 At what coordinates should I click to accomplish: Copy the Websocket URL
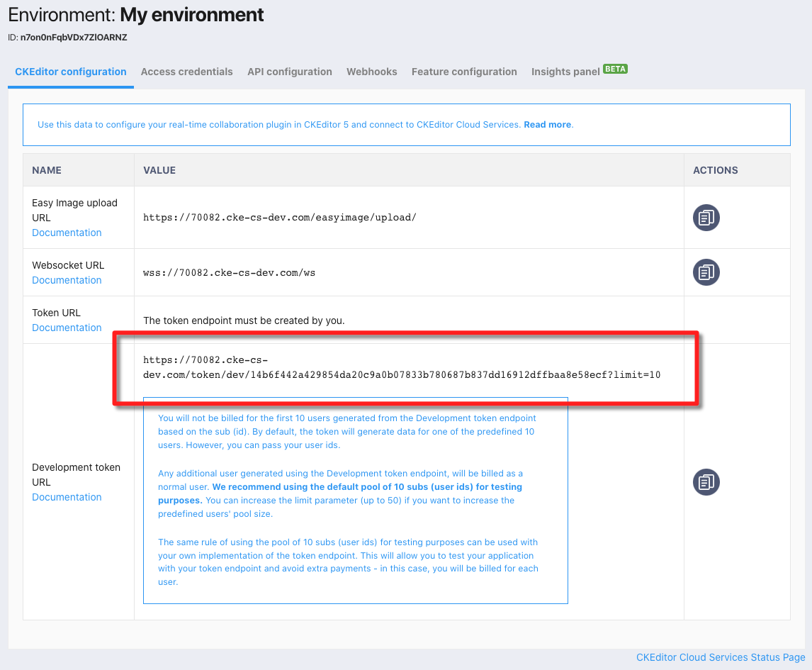[x=706, y=272]
